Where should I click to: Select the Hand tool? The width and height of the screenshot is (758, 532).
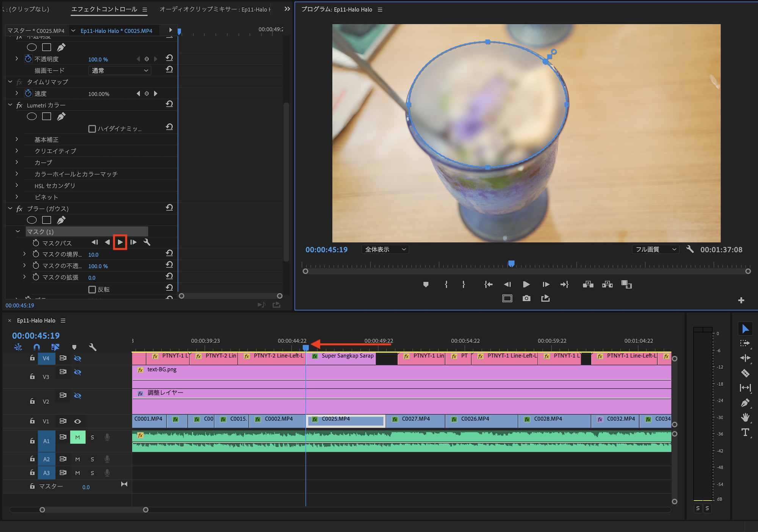click(x=745, y=418)
